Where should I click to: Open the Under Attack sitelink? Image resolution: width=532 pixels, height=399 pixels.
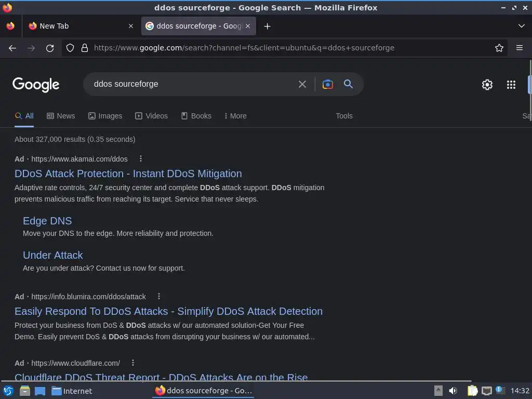click(52, 255)
